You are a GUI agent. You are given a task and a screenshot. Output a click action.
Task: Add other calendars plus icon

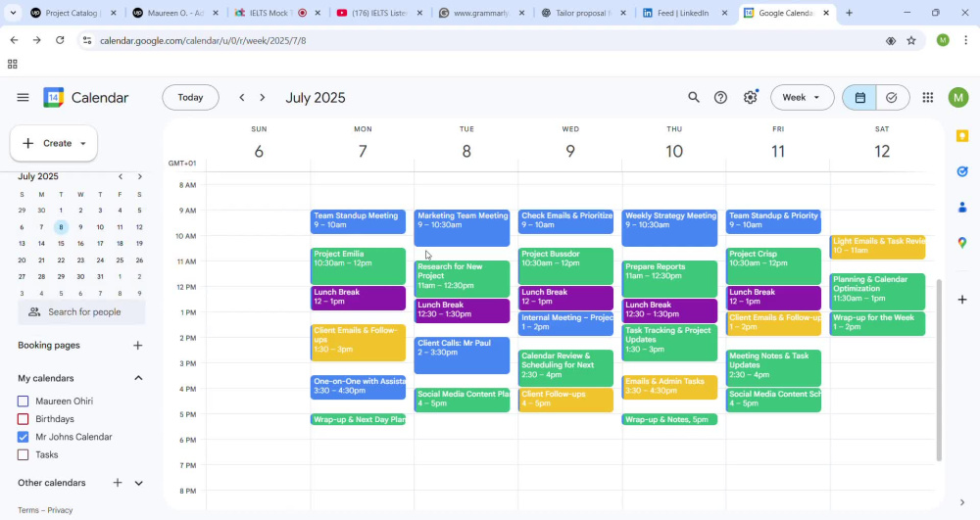point(118,483)
